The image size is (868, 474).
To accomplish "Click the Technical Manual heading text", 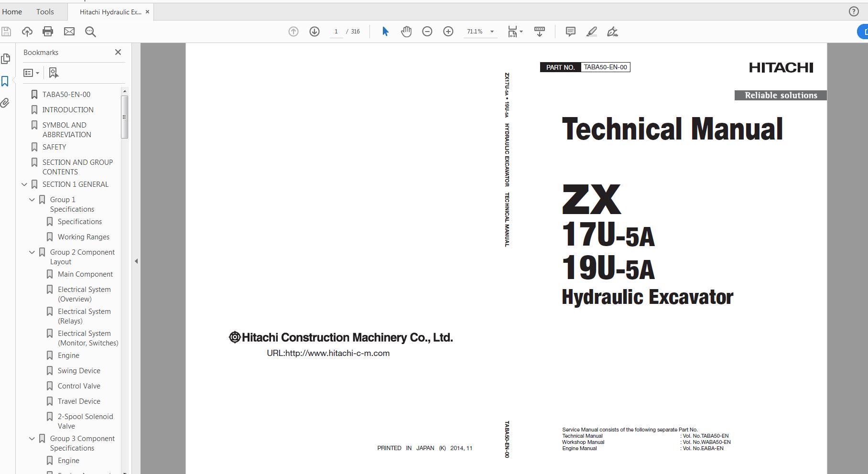I will (x=673, y=129).
